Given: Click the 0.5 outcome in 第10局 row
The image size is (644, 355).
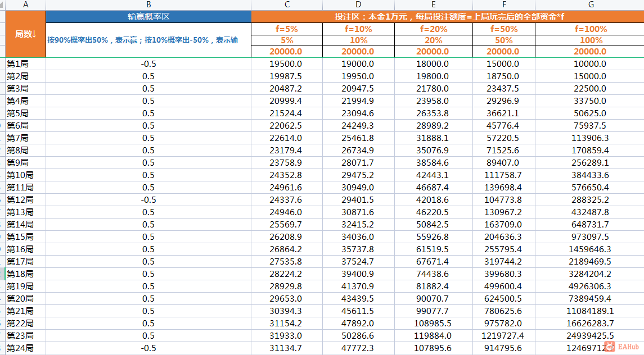Looking at the screenshot, I should click(x=148, y=175).
